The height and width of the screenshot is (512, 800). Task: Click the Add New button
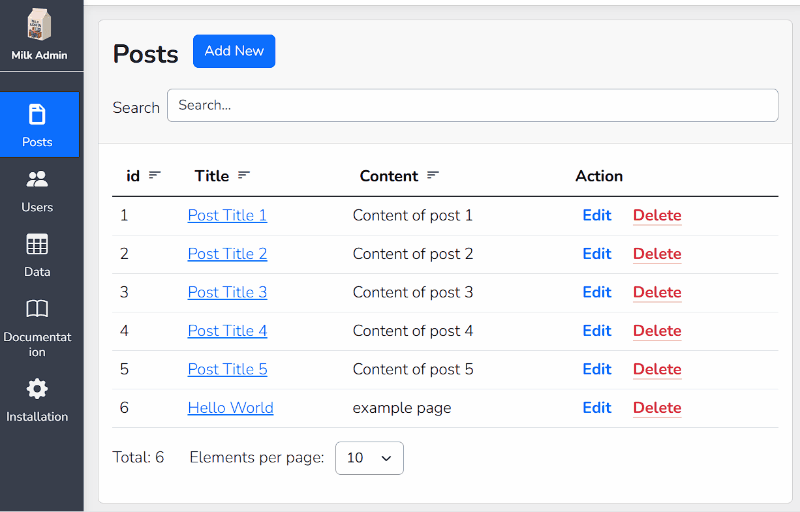click(234, 51)
